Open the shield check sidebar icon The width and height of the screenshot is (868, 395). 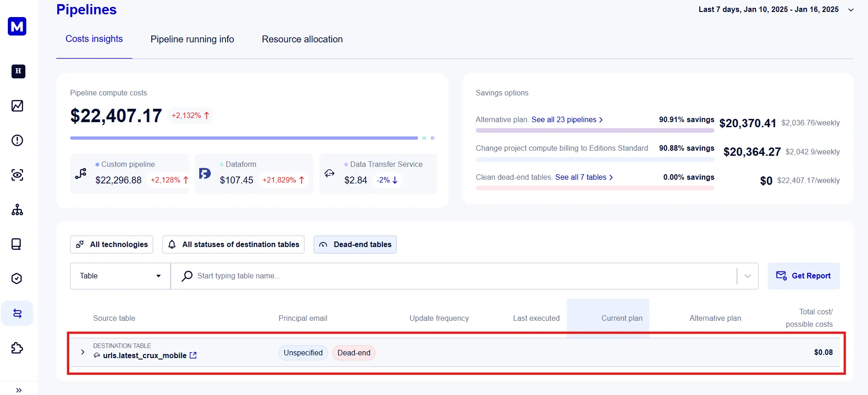pos(17,279)
